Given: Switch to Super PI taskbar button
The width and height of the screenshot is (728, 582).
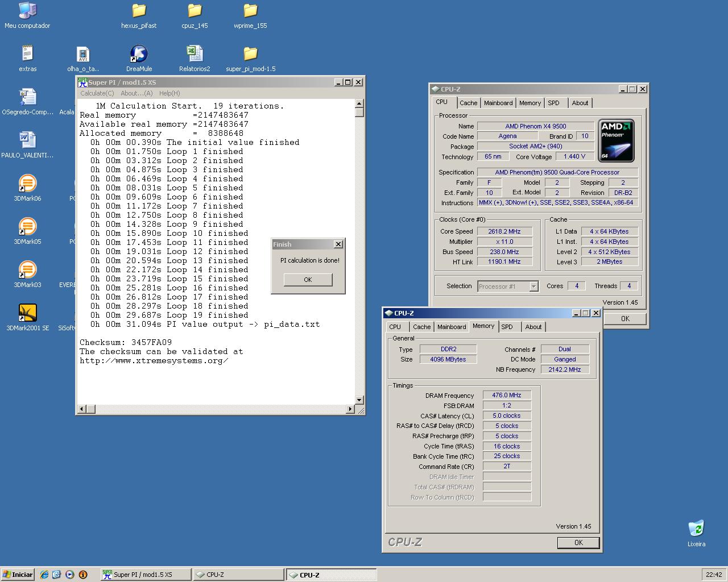Looking at the screenshot, I should tap(146, 575).
